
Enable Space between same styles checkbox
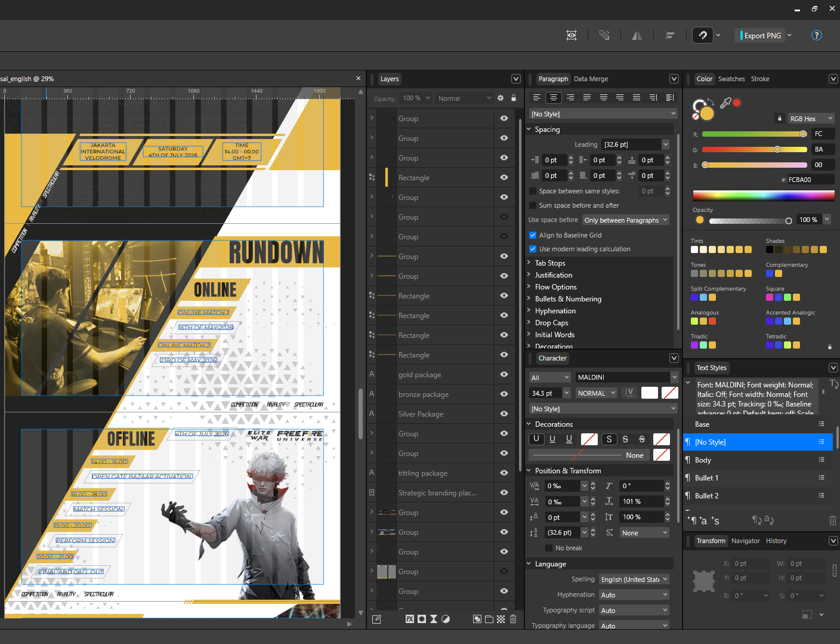pyautogui.click(x=533, y=191)
